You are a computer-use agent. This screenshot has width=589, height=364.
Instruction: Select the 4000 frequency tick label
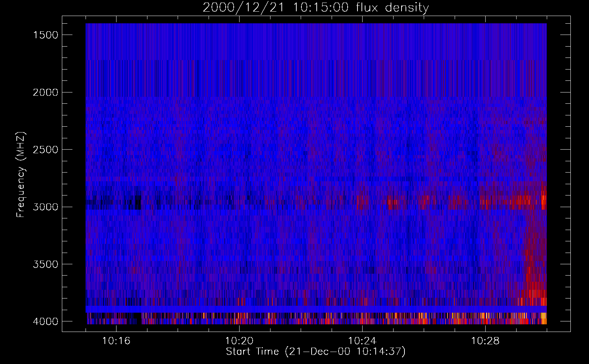[46, 321]
